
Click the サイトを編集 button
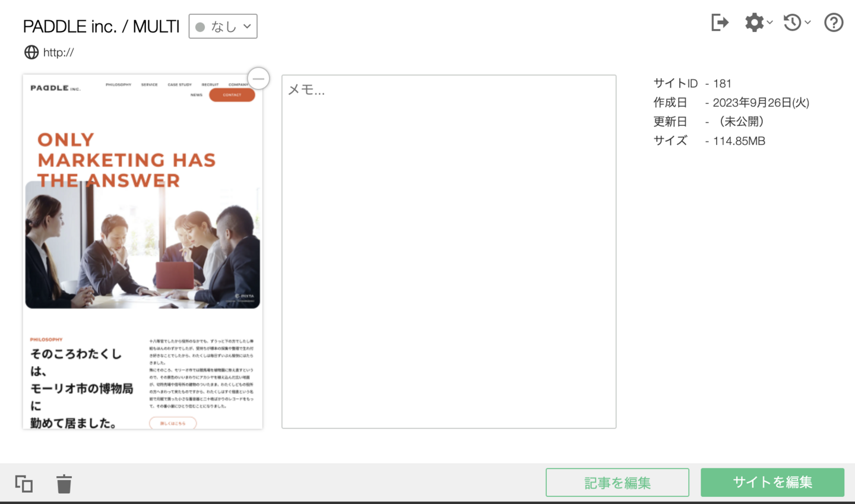pos(772,483)
